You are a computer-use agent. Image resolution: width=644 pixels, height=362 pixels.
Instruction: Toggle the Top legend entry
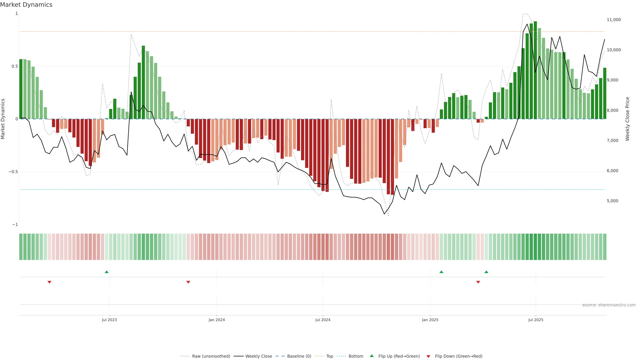(x=330, y=356)
